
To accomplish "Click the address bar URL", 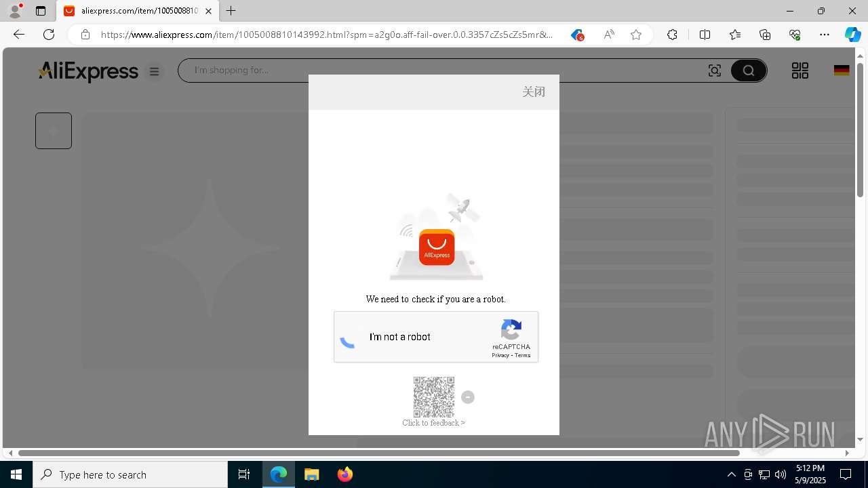I will click(327, 35).
